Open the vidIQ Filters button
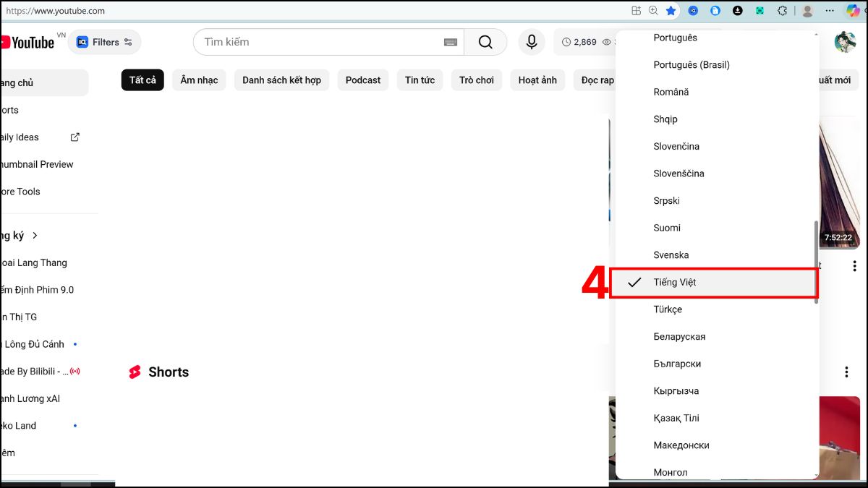The height and width of the screenshot is (488, 868). coord(105,42)
